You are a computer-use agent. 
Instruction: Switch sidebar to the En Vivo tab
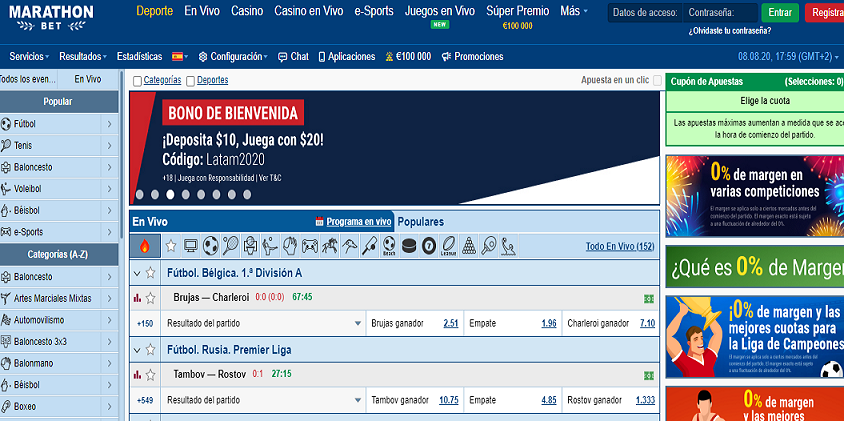(x=88, y=79)
